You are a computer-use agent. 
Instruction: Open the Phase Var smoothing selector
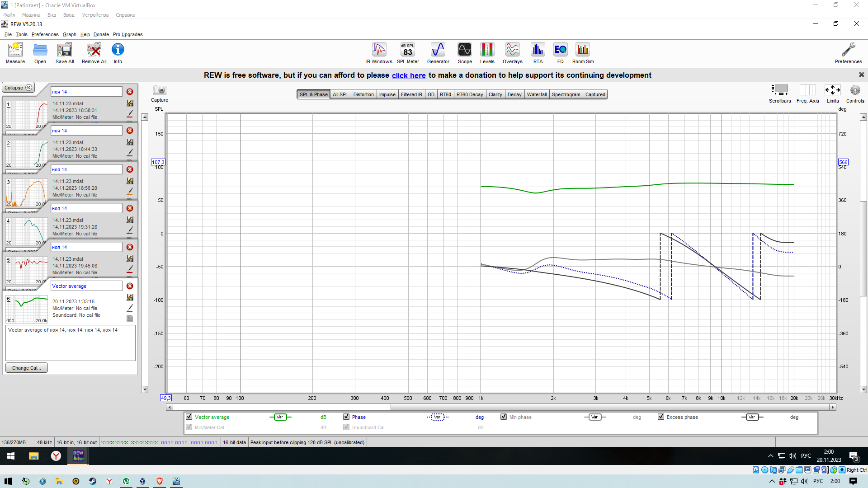click(x=437, y=417)
